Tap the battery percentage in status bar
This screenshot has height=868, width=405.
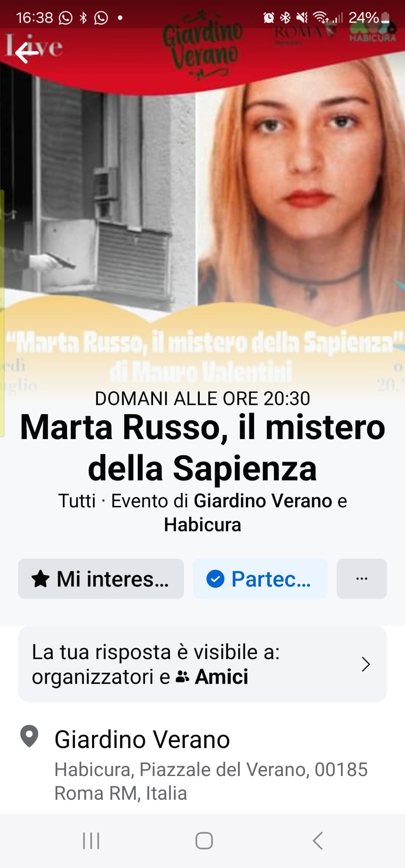pyautogui.click(x=363, y=17)
